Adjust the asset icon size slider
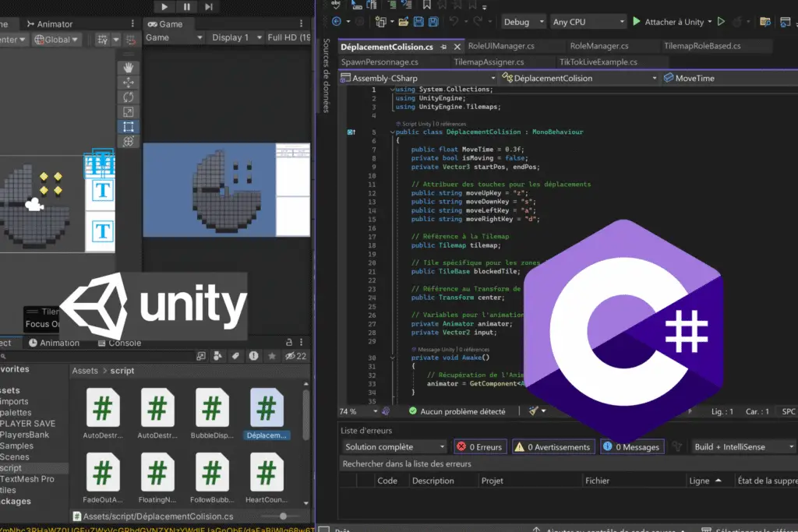This screenshot has height=532, width=798. (283, 516)
